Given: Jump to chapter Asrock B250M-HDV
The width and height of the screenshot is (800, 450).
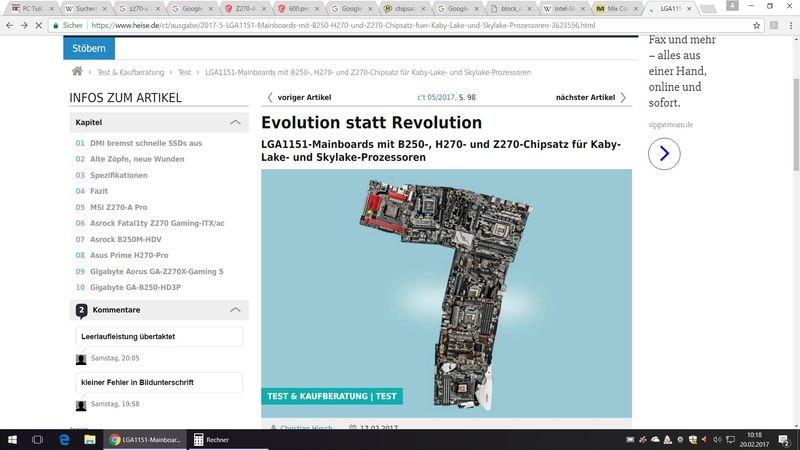Looking at the screenshot, I should point(126,239).
